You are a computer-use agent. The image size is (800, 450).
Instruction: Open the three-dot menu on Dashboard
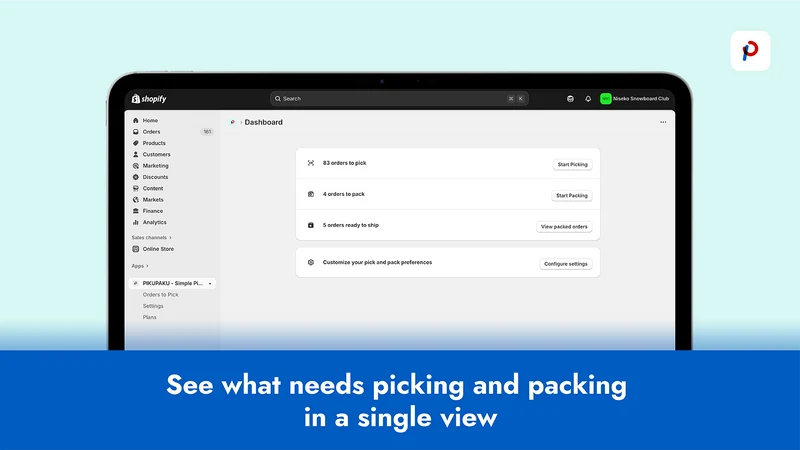(663, 122)
